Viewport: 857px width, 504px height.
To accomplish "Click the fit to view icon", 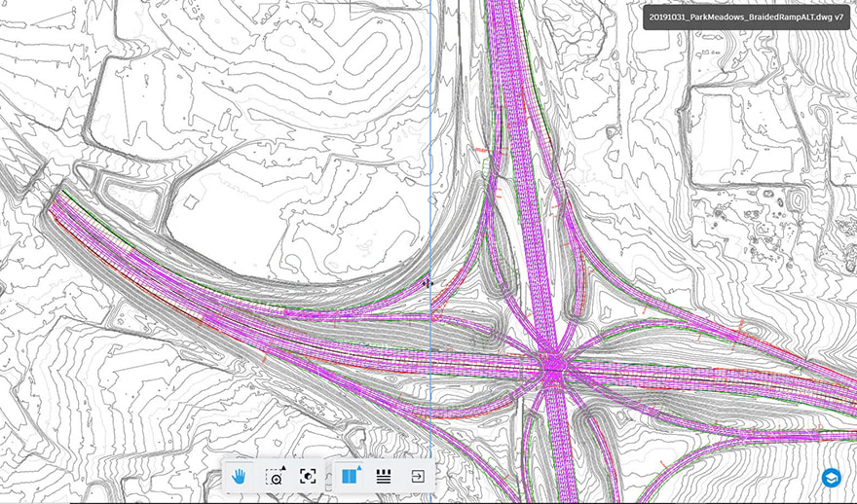I will 308,476.
